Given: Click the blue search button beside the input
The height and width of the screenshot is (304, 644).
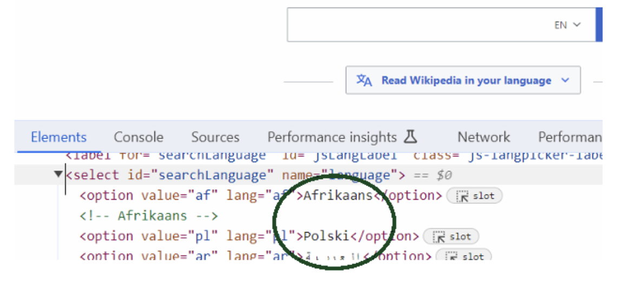Looking at the screenshot, I should pos(599,25).
